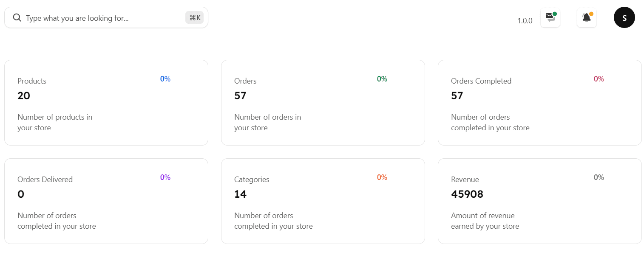Click the blue 0% on Products

click(165, 79)
